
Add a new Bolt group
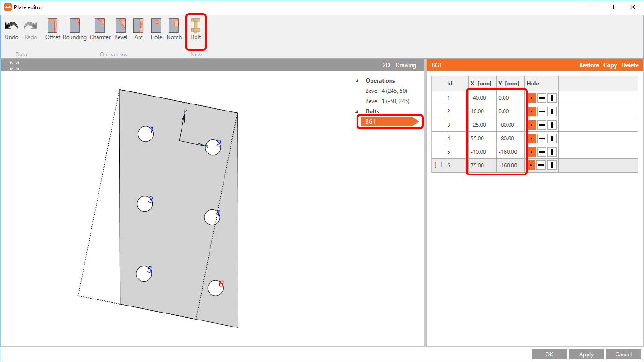click(196, 29)
